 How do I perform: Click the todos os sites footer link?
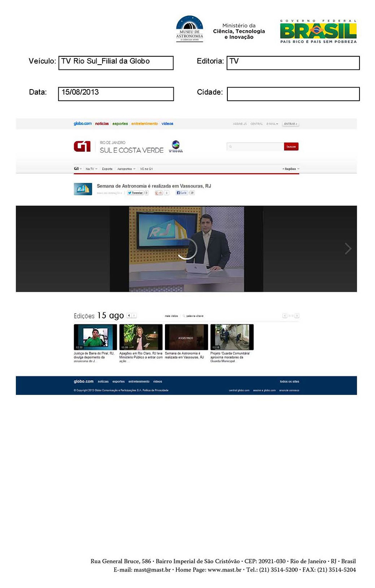pos(289,382)
